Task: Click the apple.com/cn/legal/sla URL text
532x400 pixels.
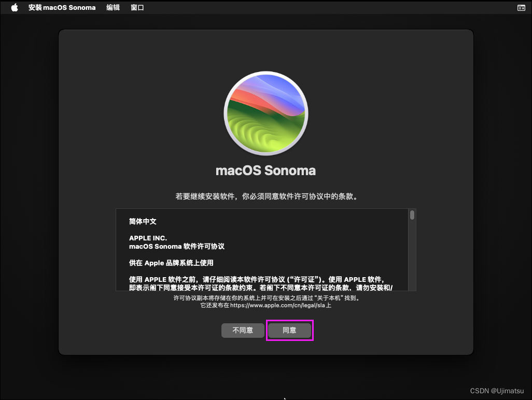Action: [x=277, y=305]
